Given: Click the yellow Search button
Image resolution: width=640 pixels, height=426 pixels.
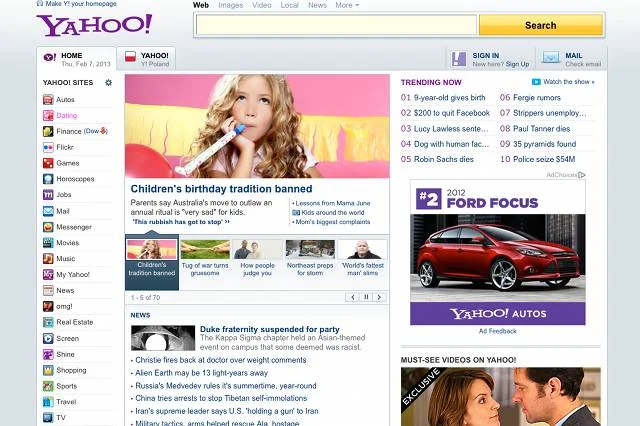Looking at the screenshot, I should pos(541,25).
